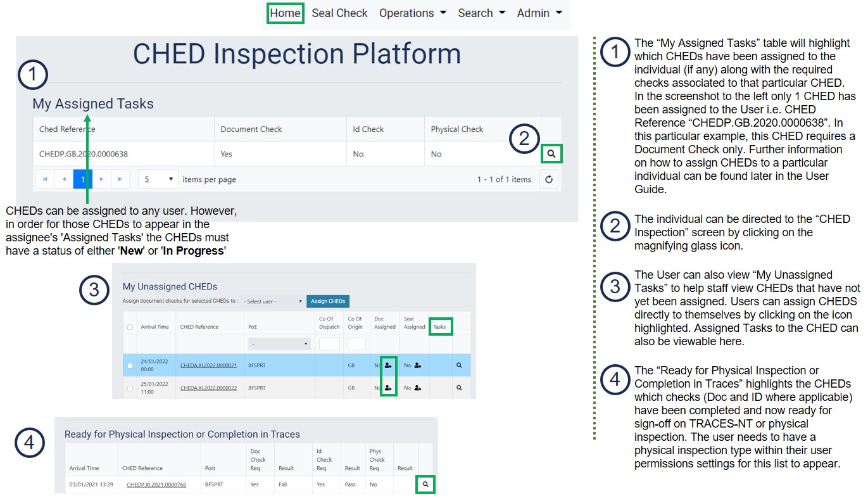Open the Admin menu
Screen dimensions: 868x501
[539, 13]
